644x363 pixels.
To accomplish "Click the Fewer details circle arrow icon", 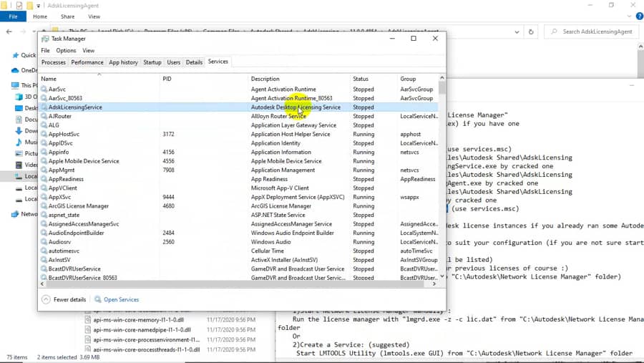I will 46,299.
